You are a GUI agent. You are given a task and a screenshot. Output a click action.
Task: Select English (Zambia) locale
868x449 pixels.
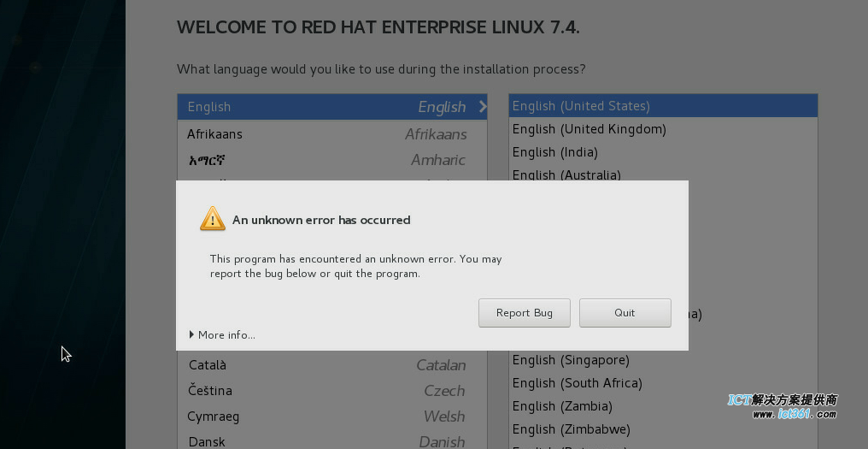point(663,406)
